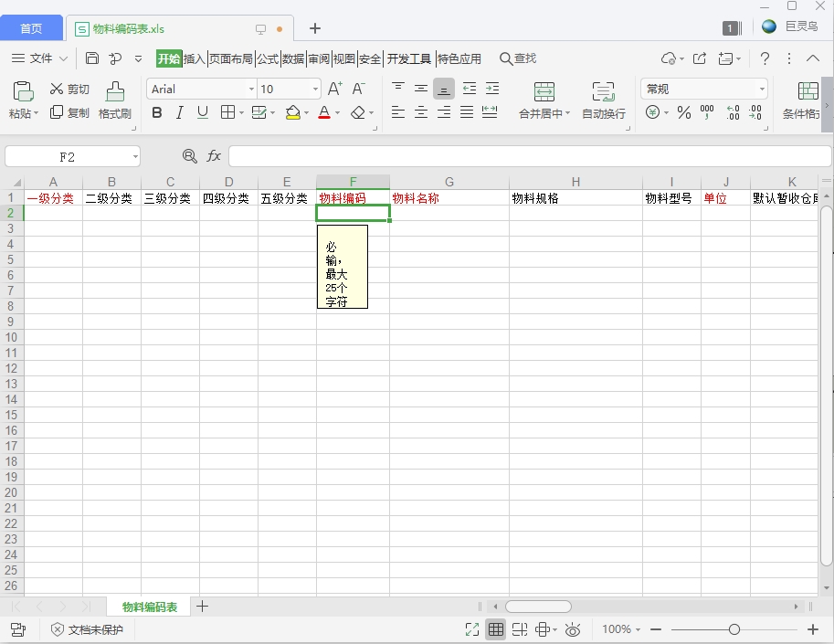Click the Save icon in quick toolbar

(92, 58)
